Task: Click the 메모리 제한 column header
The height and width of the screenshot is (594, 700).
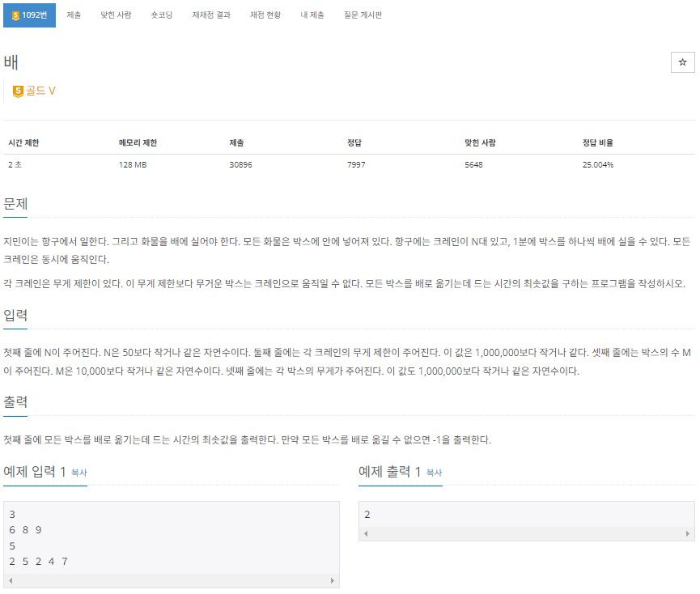Action: (138, 142)
